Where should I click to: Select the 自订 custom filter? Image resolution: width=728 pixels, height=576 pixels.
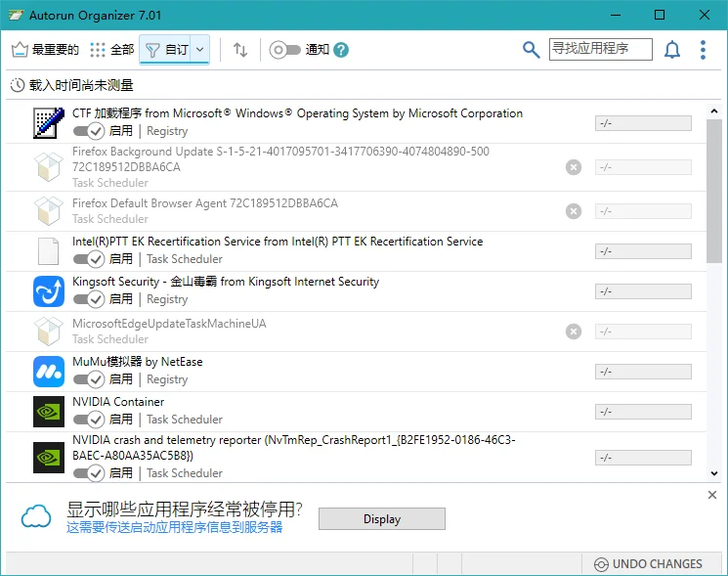[x=167, y=49]
